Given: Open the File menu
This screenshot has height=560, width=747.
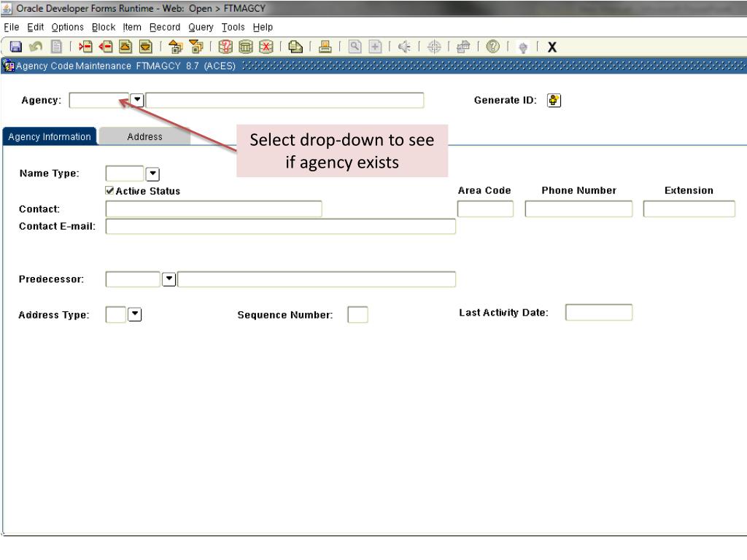Looking at the screenshot, I should [x=12, y=27].
